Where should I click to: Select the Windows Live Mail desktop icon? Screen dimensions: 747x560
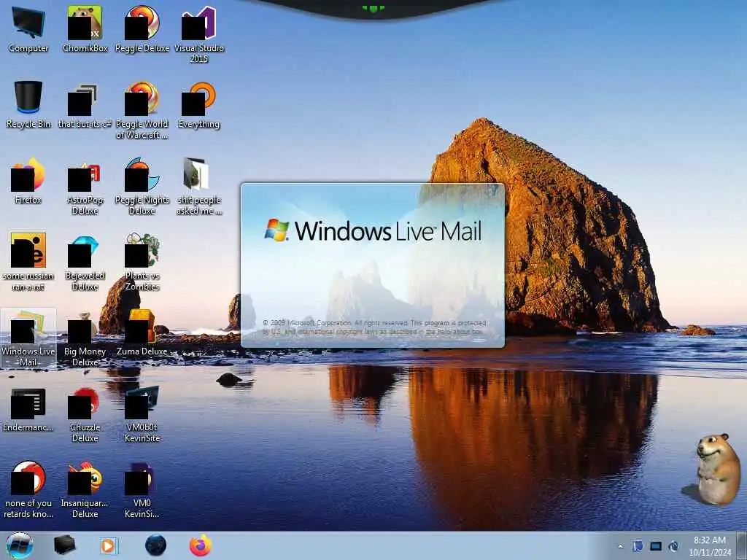click(28, 338)
